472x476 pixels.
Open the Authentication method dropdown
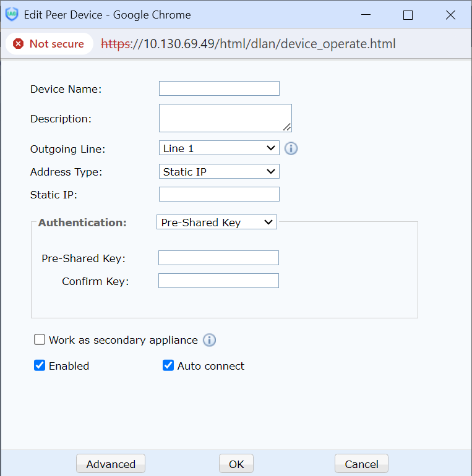pos(217,223)
